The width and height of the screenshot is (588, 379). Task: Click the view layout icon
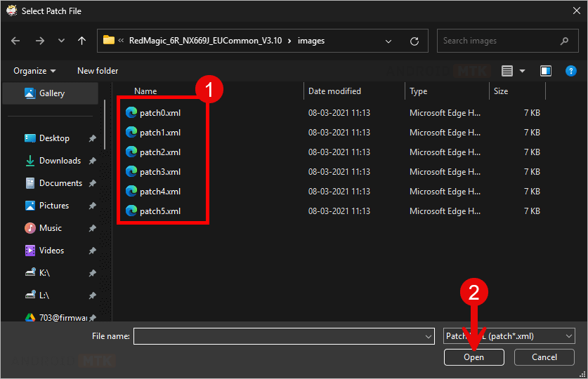pyautogui.click(x=507, y=71)
